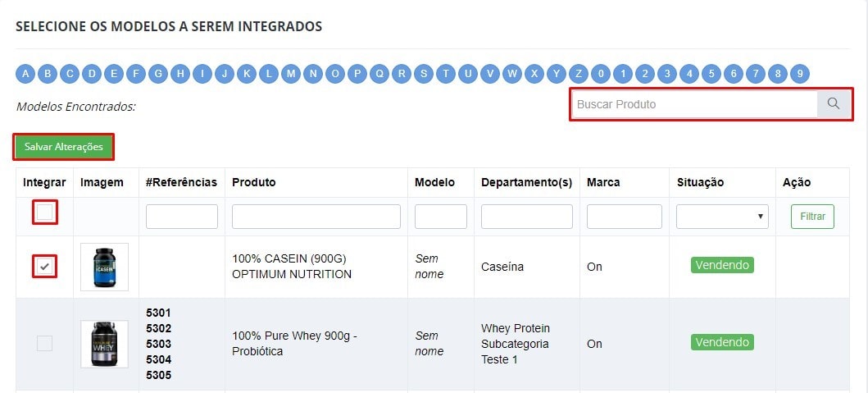The width and height of the screenshot is (868, 393).
Task: Open the Pure Whey product thumbnail
Action: (x=104, y=344)
